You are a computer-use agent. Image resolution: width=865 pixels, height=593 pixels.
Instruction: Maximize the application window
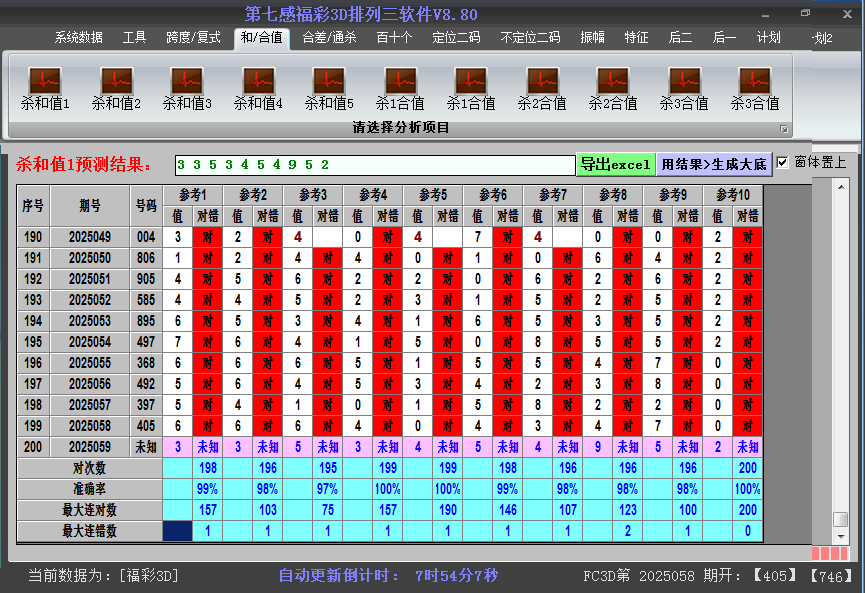(x=805, y=14)
